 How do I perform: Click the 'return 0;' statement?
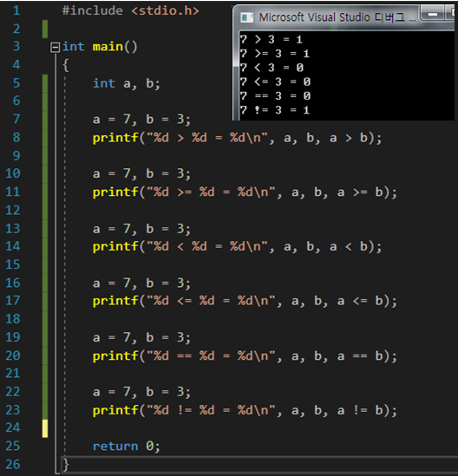click(x=127, y=447)
